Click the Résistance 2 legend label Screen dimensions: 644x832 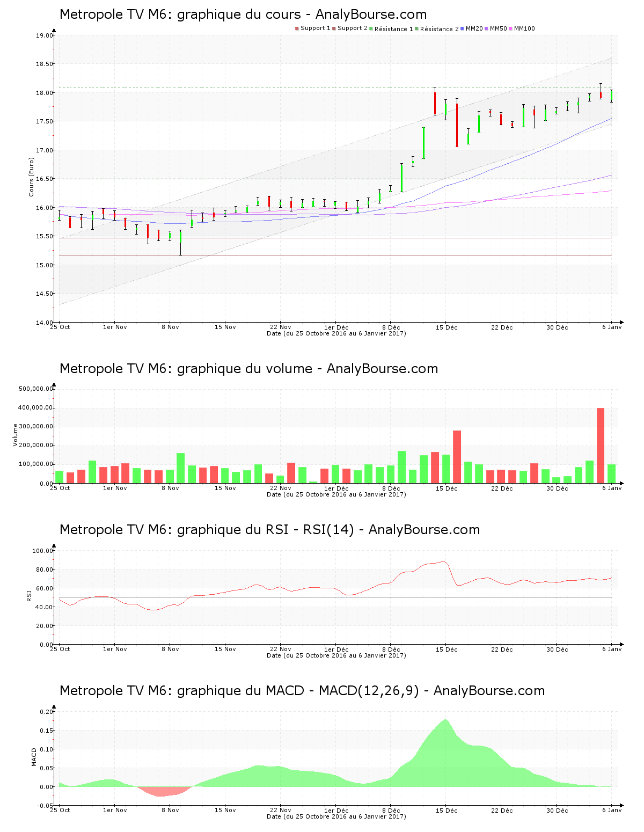click(x=439, y=29)
